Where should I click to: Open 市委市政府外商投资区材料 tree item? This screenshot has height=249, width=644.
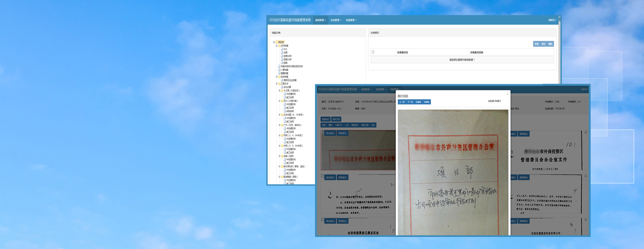point(290,66)
